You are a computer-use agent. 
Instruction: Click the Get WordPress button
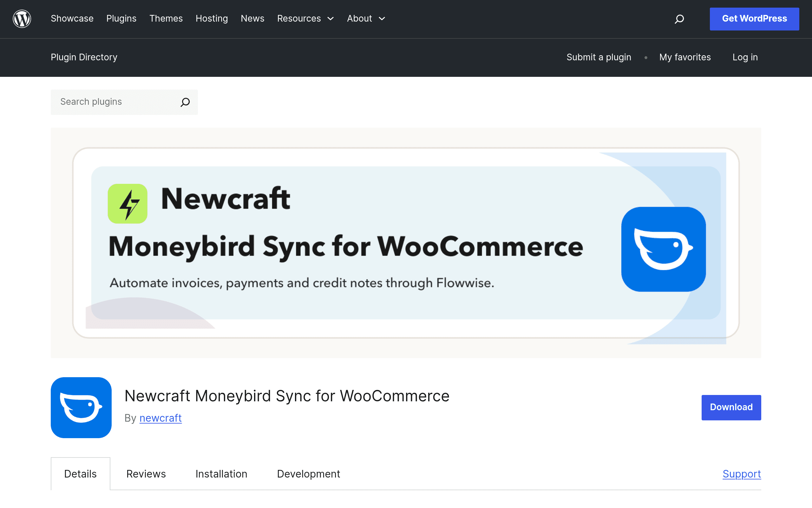coord(754,19)
